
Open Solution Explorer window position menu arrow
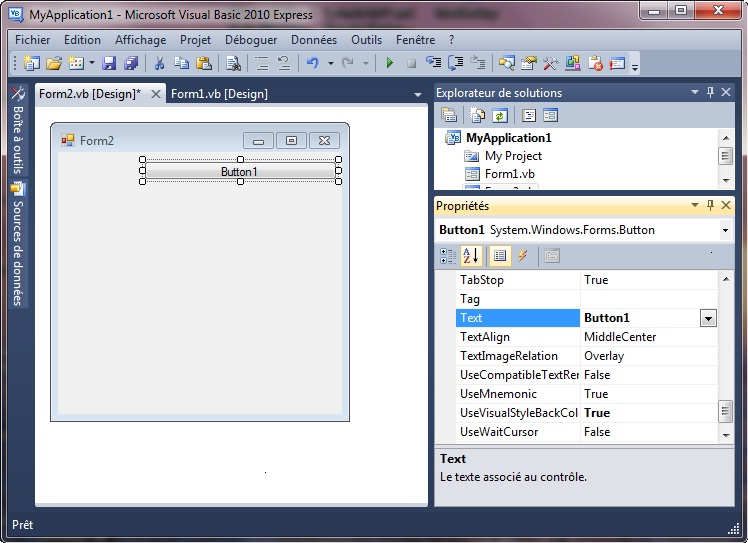(695, 92)
